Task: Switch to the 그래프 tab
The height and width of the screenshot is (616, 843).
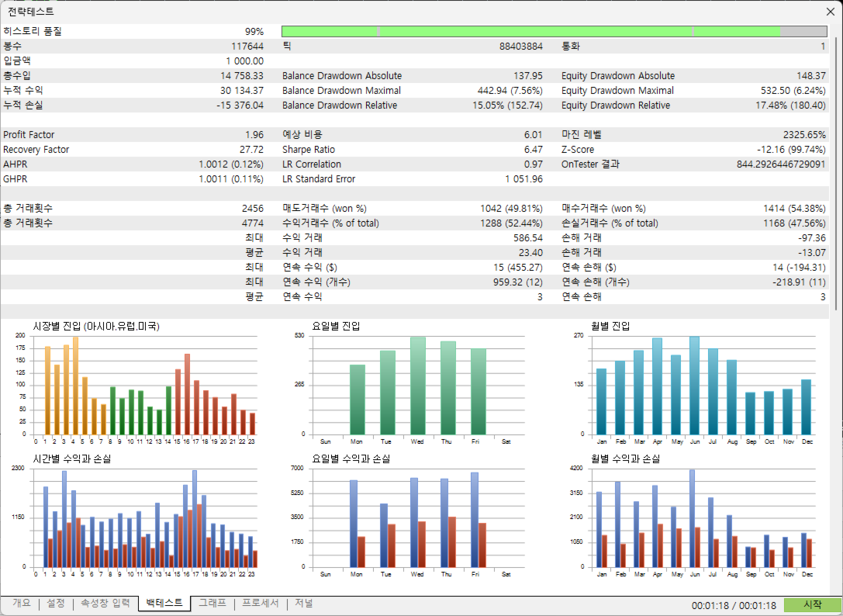Action: pos(212,603)
